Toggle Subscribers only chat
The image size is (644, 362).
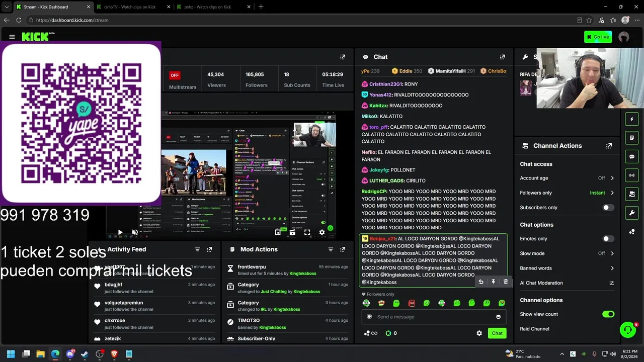coord(608,208)
